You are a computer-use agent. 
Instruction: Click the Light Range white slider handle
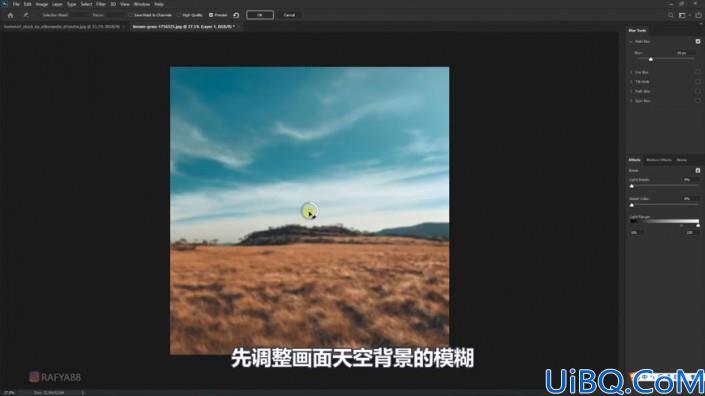pos(698,225)
